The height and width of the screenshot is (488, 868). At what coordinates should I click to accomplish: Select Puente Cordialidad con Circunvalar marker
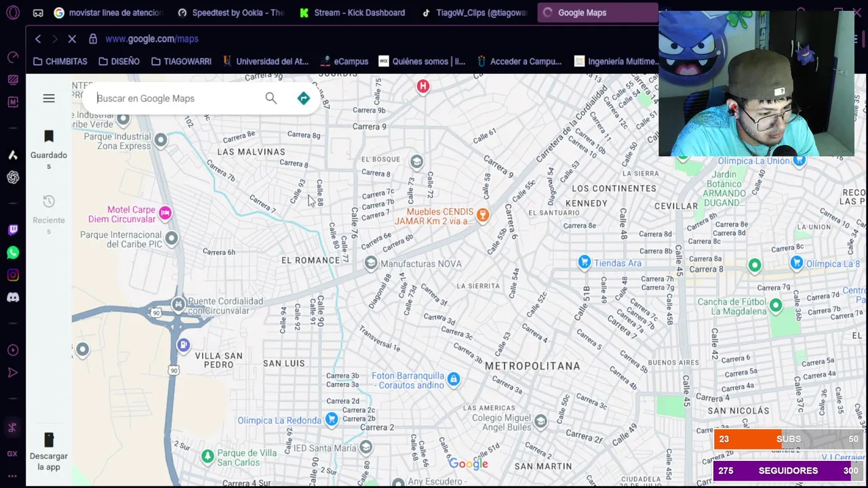pos(178,305)
